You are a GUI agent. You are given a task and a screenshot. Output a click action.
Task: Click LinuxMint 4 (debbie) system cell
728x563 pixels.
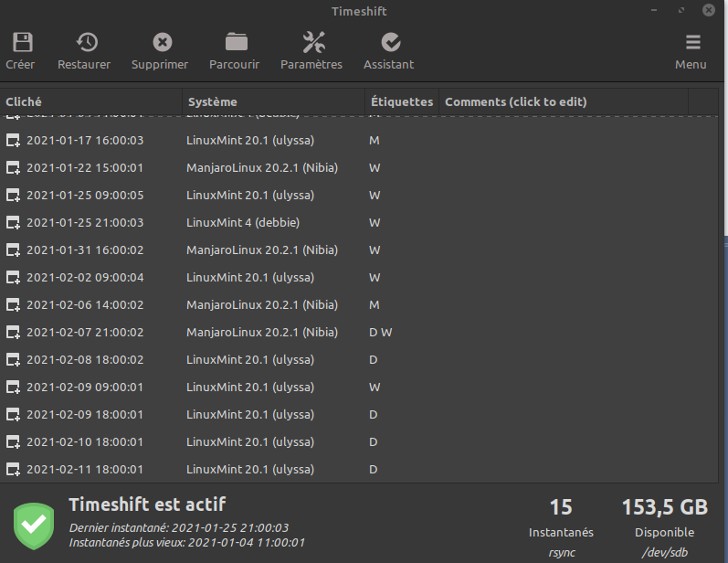[x=243, y=222]
